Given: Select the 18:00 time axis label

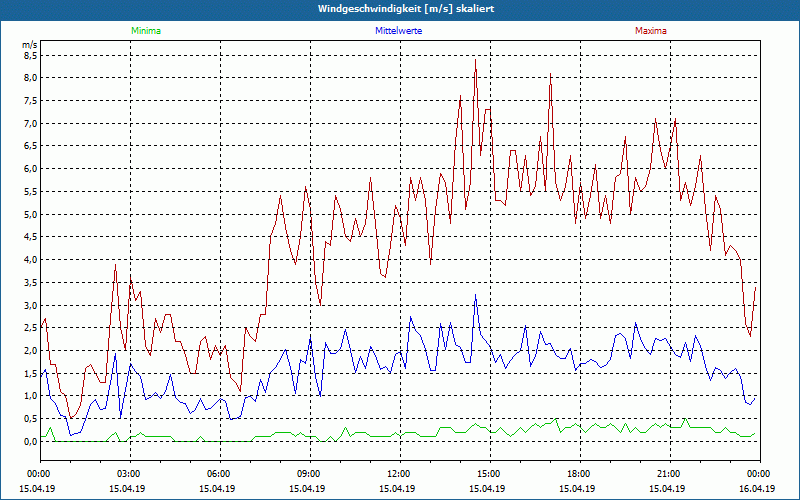Looking at the screenshot, I should (x=579, y=474).
